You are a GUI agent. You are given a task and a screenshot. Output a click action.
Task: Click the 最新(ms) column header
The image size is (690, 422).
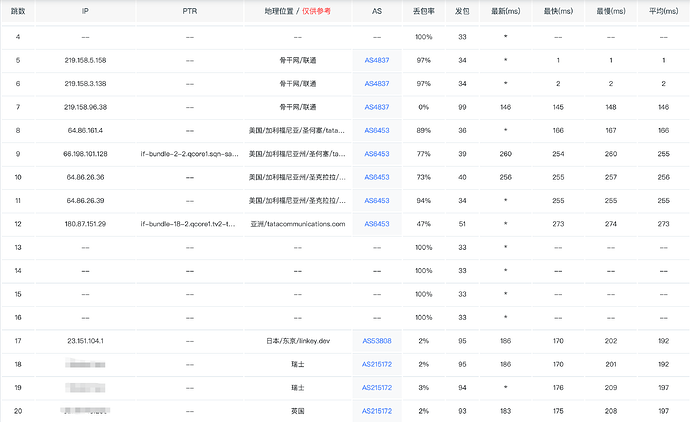pyautogui.click(x=506, y=11)
